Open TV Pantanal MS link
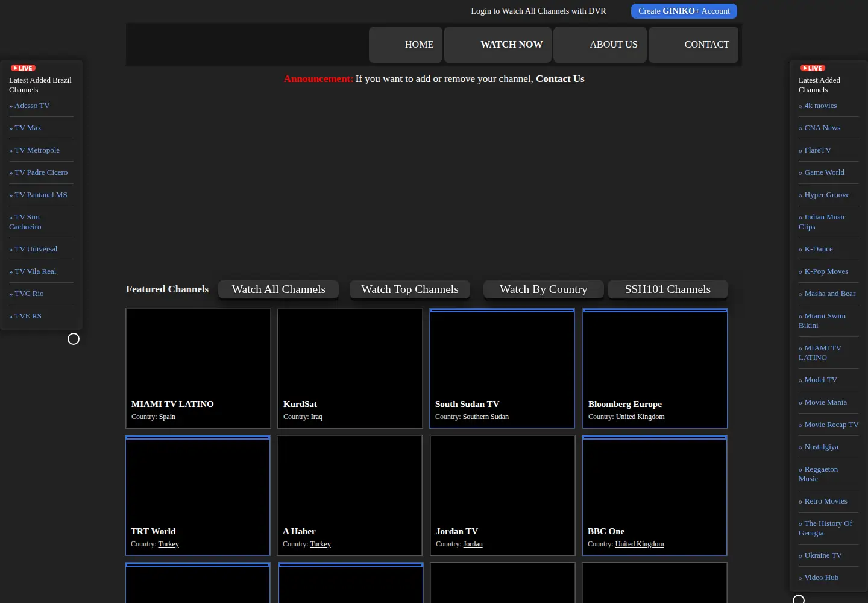This screenshot has width=868, height=603. coord(38,195)
